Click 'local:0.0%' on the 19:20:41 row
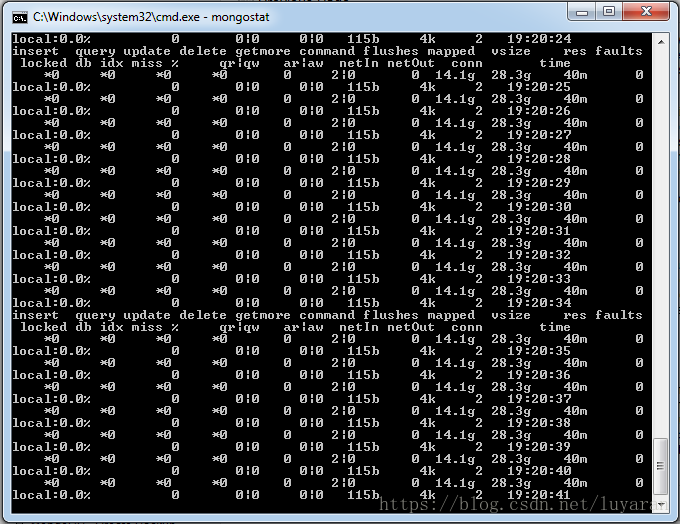The height and width of the screenshot is (524, 680). tap(51, 495)
